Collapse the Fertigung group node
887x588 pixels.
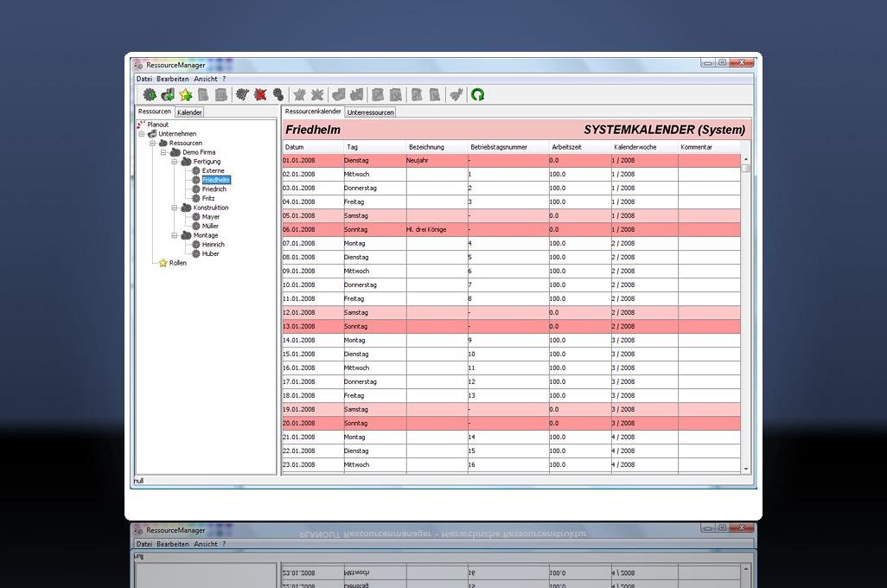coord(175,162)
